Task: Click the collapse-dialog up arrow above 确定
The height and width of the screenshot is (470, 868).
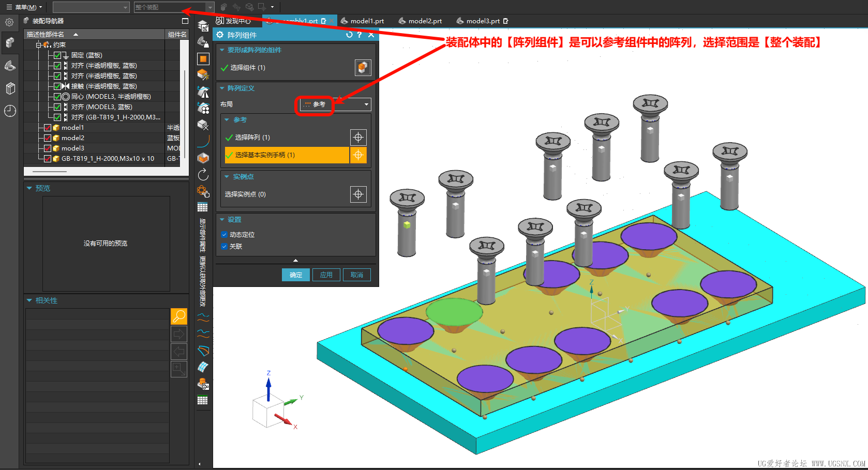Action: point(296,261)
